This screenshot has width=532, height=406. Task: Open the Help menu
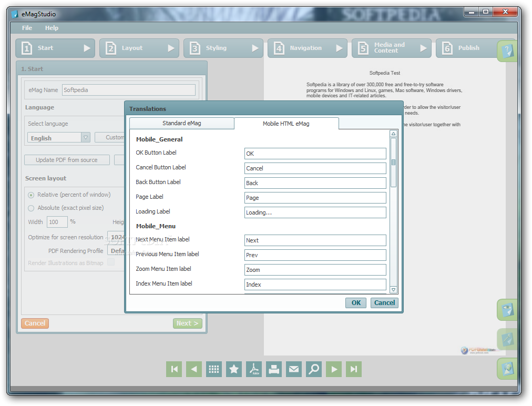click(52, 28)
